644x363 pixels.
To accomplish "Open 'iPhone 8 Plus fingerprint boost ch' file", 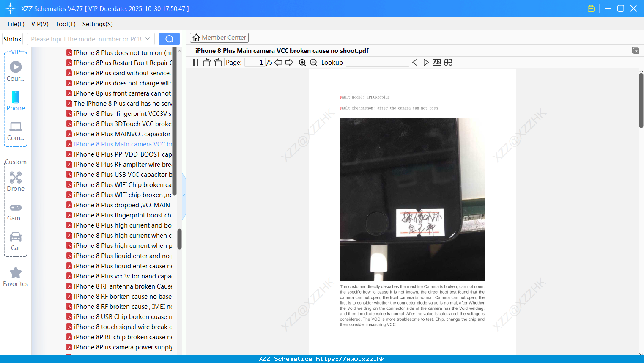I will click(119, 215).
